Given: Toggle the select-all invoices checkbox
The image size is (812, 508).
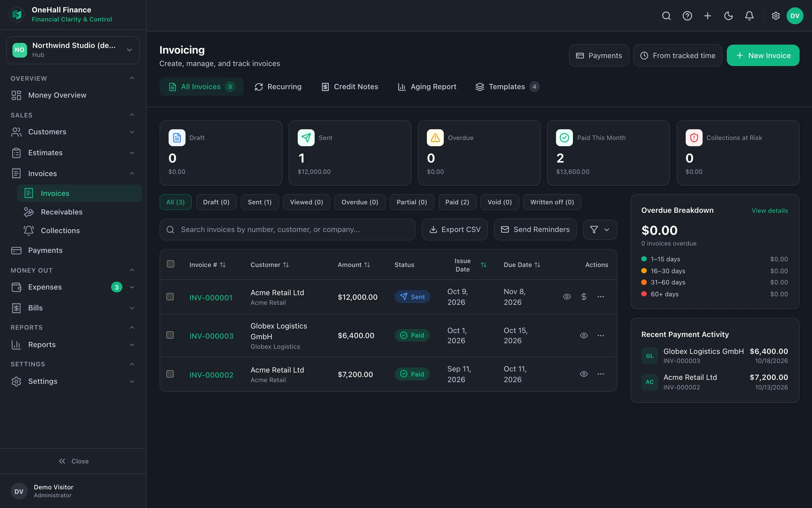Looking at the screenshot, I should pyautogui.click(x=171, y=264).
